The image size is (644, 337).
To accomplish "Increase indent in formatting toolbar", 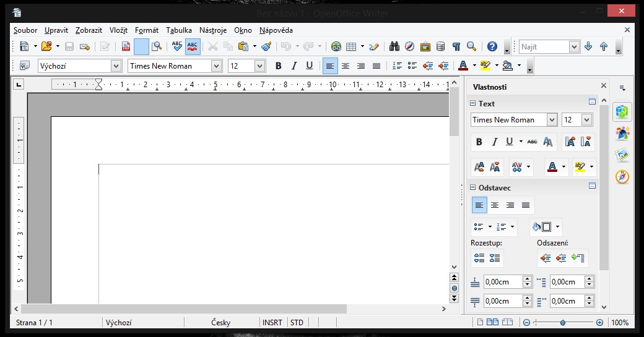I will tap(443, 66).
